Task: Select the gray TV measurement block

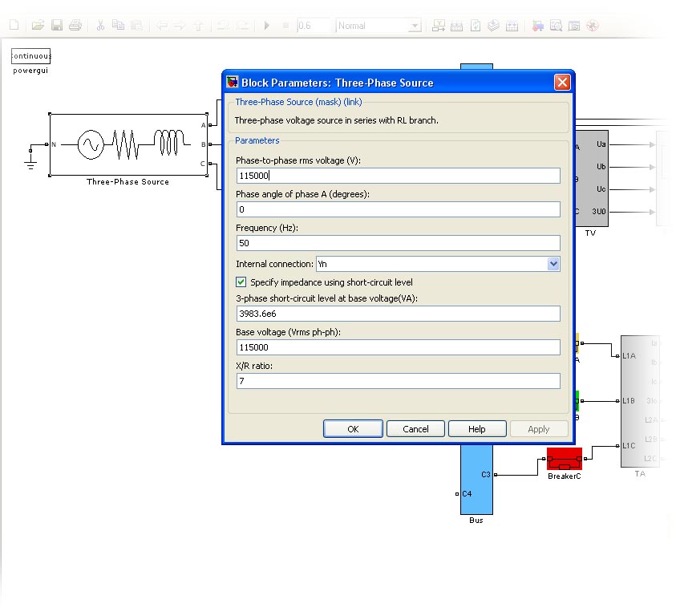Action: coord(592,178)
